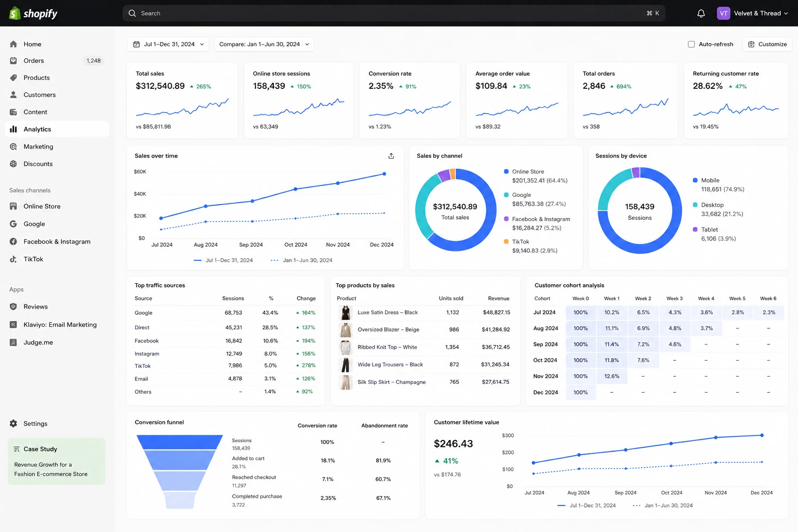
Task: Click the Products tag icon
Action: coord(14,78)
